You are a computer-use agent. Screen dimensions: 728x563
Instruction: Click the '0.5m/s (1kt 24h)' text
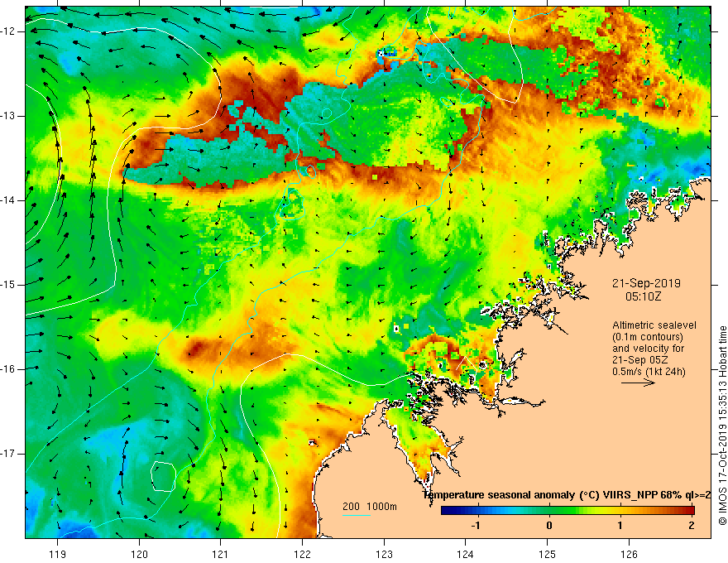coord(649,372)
